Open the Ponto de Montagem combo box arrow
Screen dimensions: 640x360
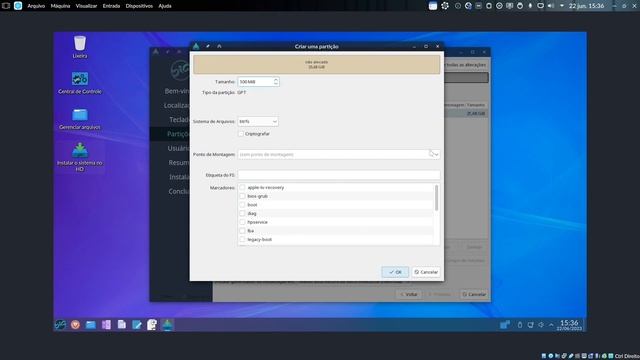tap(435, 154)
